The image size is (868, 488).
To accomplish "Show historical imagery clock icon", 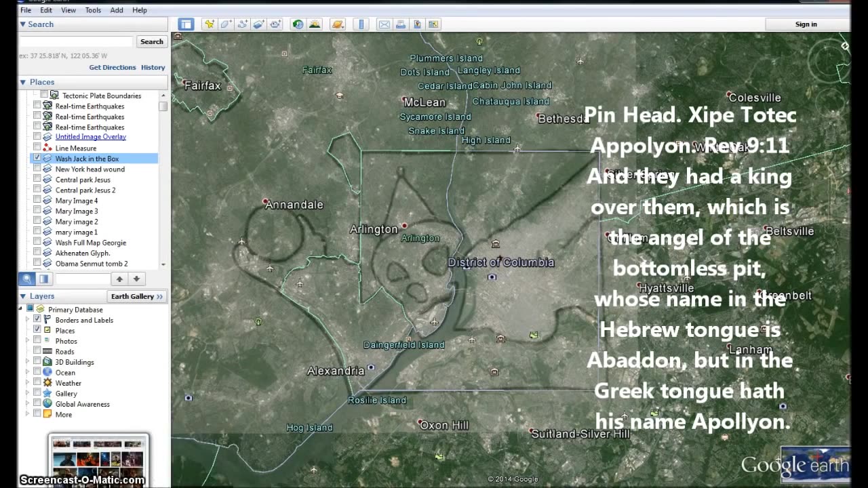I will click(298, 24).
